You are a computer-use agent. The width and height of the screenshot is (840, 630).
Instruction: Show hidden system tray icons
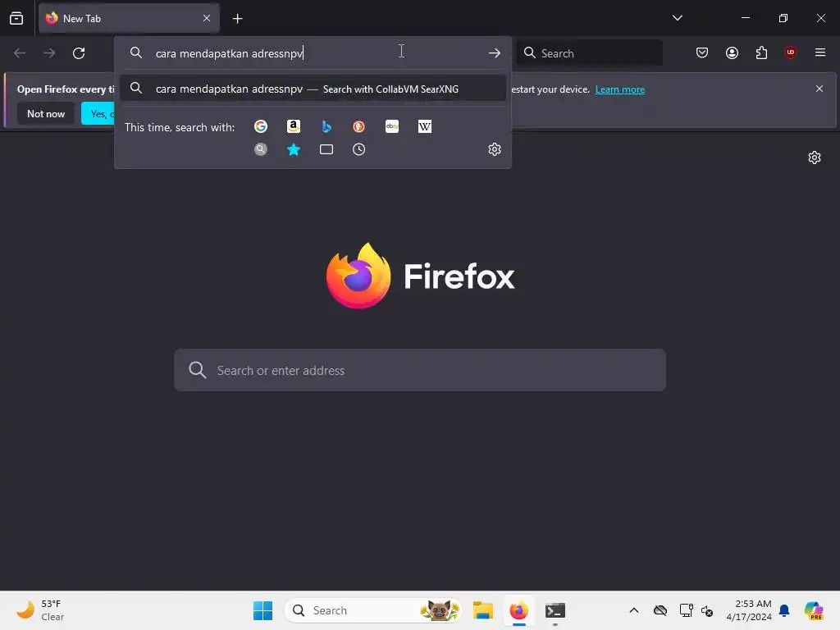tap(634, 610)
